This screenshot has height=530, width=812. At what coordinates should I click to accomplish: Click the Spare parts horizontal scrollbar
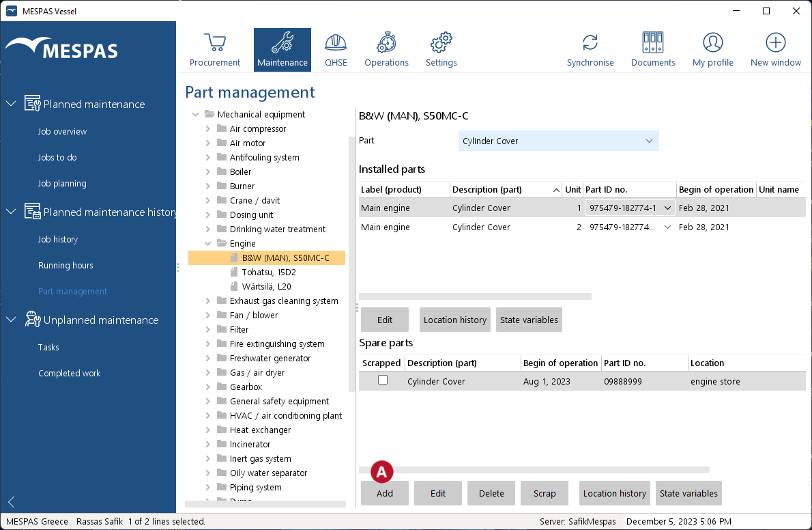(x=534, y=470)
